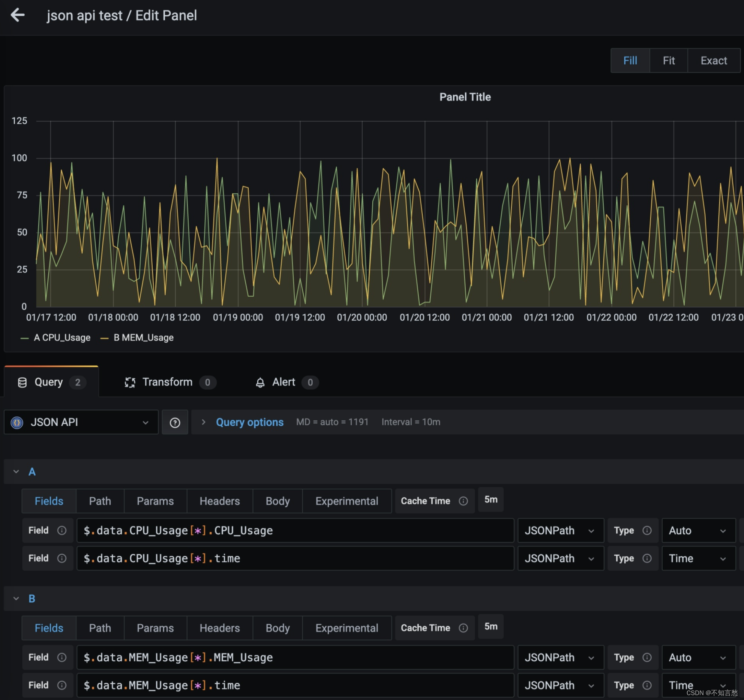Select Path tab in query A
Viewport: 744px width, 700px height.
(100, 501)
